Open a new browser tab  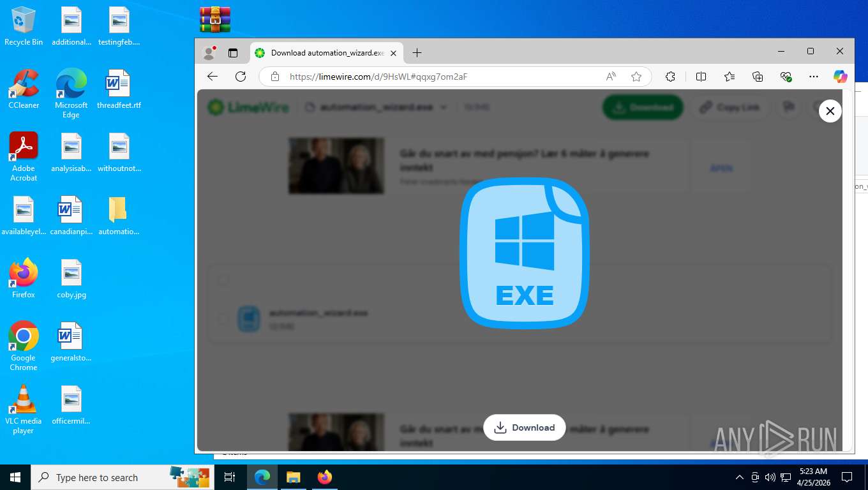pyautogui.click(x=417, y=53)
